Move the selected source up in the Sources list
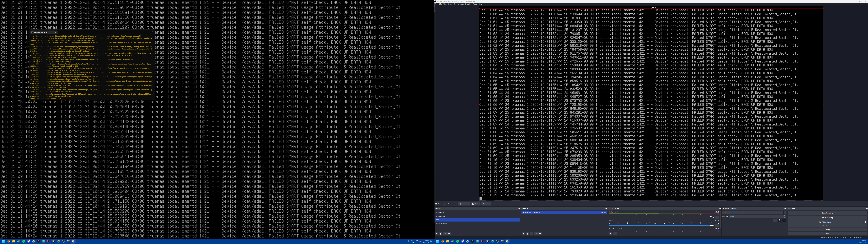Viewport: 868px width, 244px height. [x=536, y=234]
